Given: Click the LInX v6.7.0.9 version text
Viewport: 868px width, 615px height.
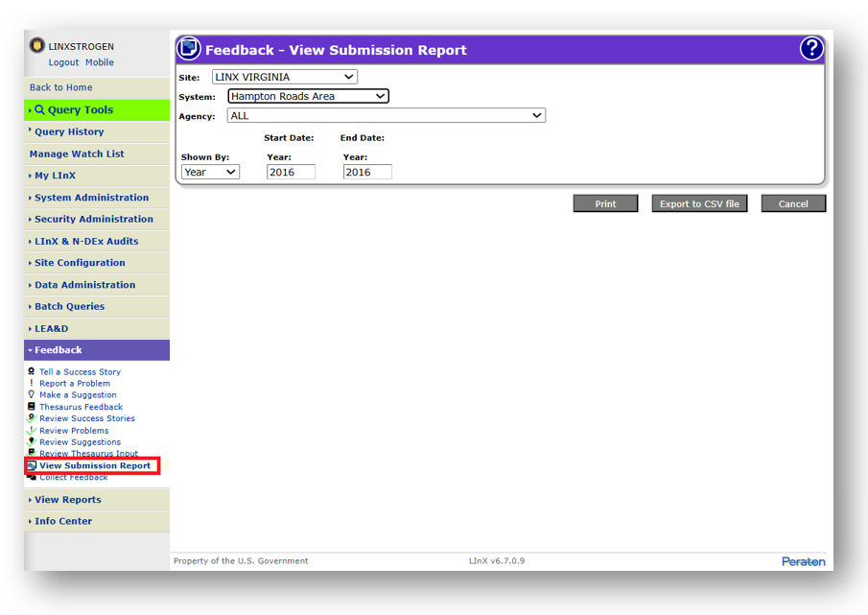Looking at the screenshot, I should [497, 560].
